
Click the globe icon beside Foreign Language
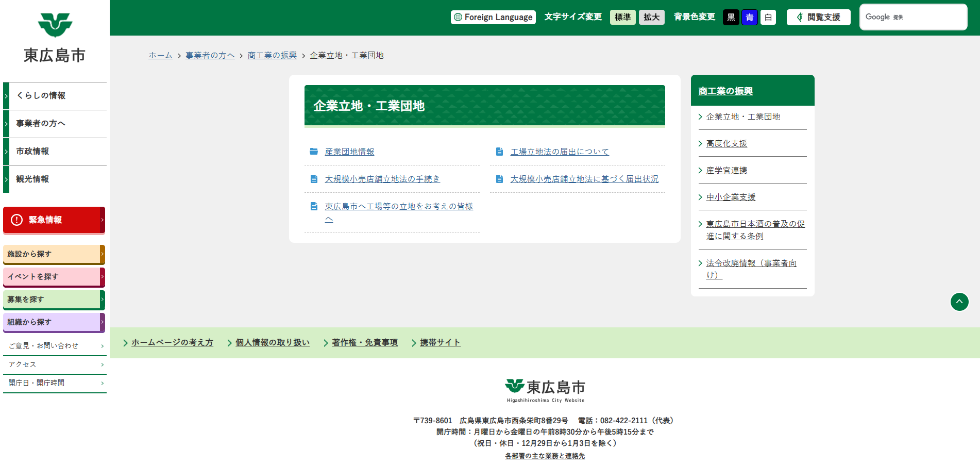click(458, 17)
